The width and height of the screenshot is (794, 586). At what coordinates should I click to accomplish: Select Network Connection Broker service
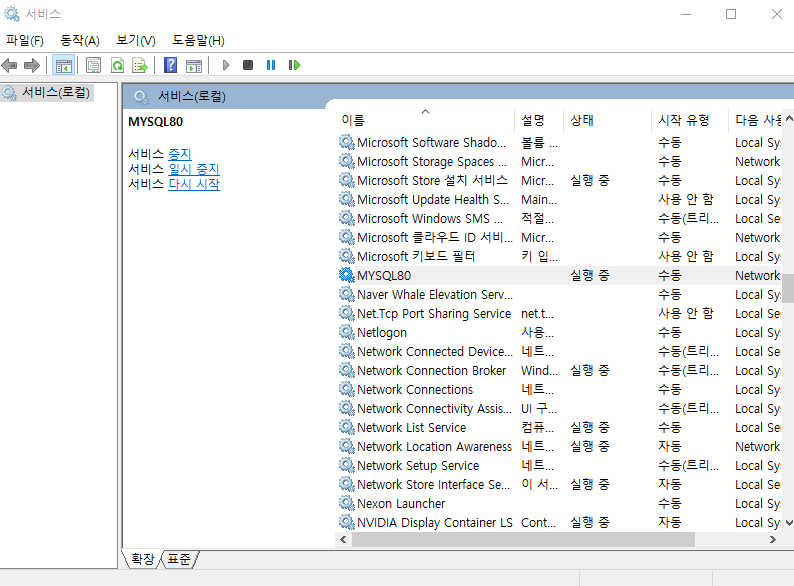(x=560, y=371)
